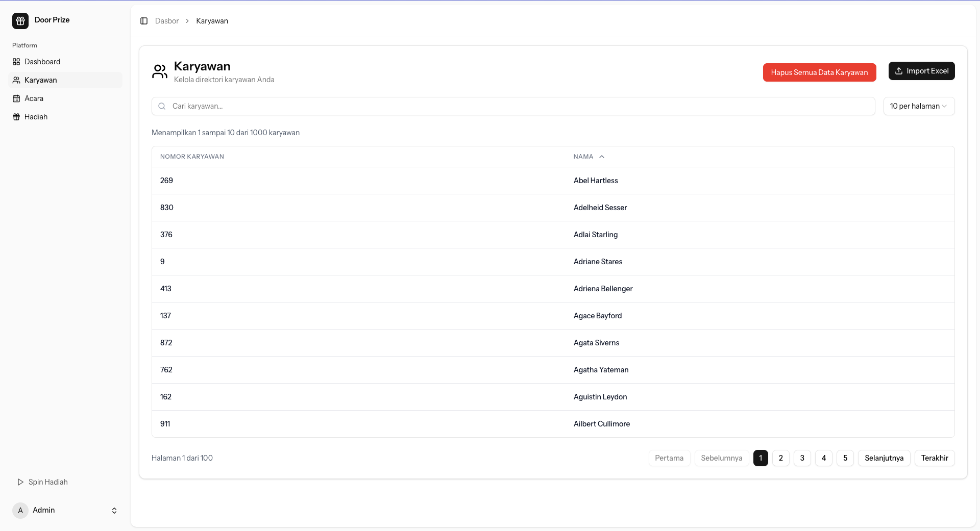Click the large Karyawan heading icon
This screenshot has width=980, height=531.
point(160,71)
